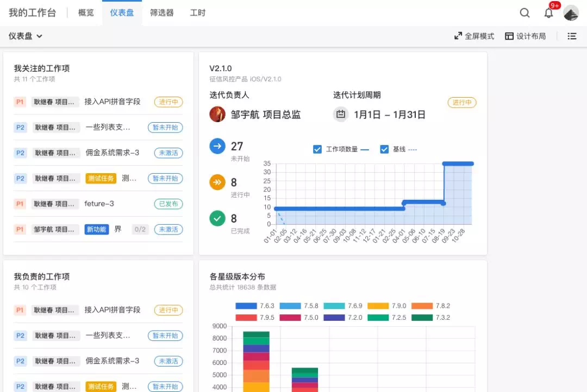Open the 筛选器 tab
587x392 pixels.
click(162, 12)
